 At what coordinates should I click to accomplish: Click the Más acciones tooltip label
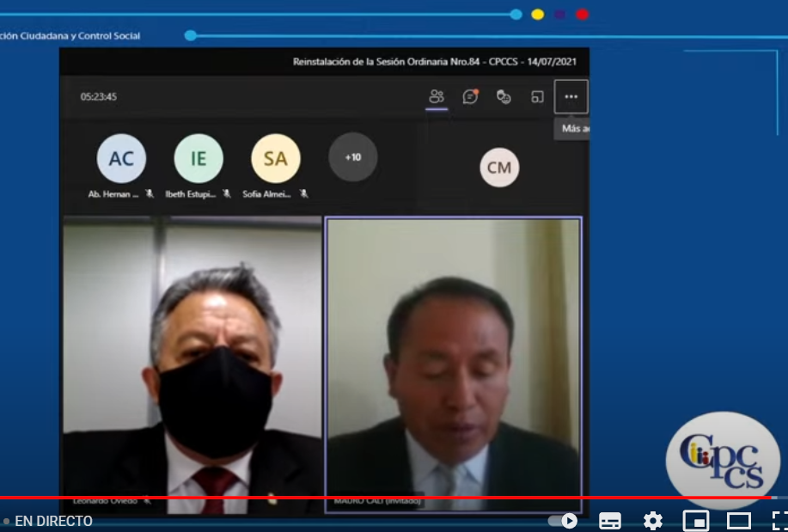pos(572,129)
